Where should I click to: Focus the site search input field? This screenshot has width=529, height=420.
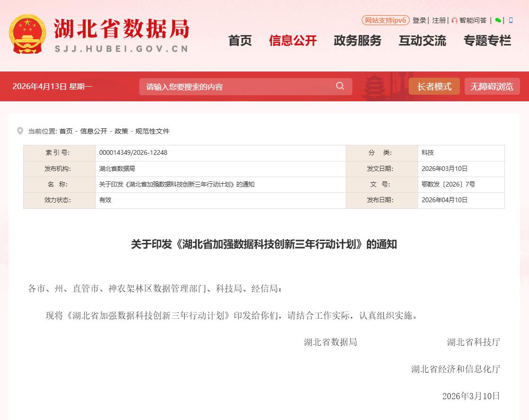tap(237, 87)
